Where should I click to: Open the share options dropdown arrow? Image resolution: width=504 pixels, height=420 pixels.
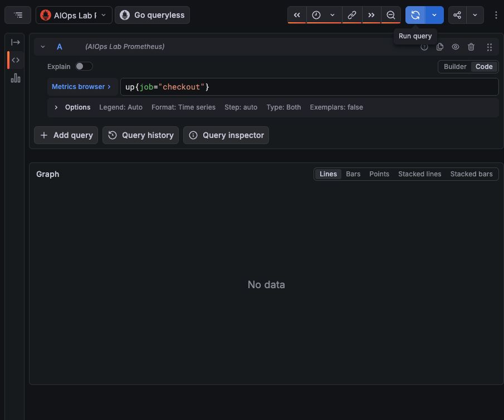coord(474,15)
